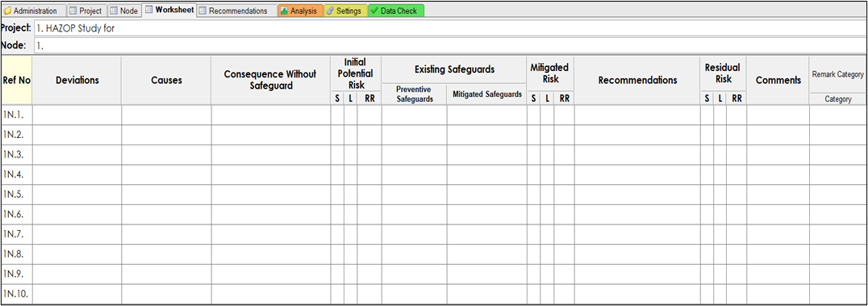Select row 1N.3. reference cell
This screenshot has width=868, height=306.
(17, 155)
